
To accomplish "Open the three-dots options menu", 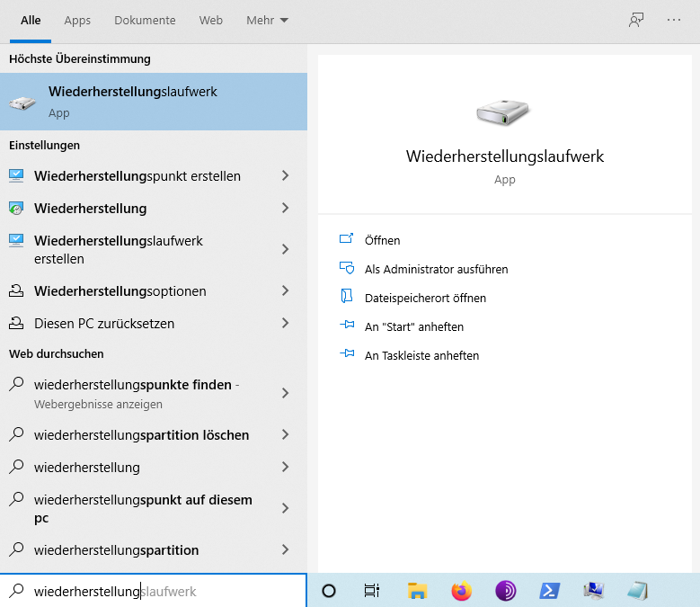I will pyautogui.click(x=674, y=20).
